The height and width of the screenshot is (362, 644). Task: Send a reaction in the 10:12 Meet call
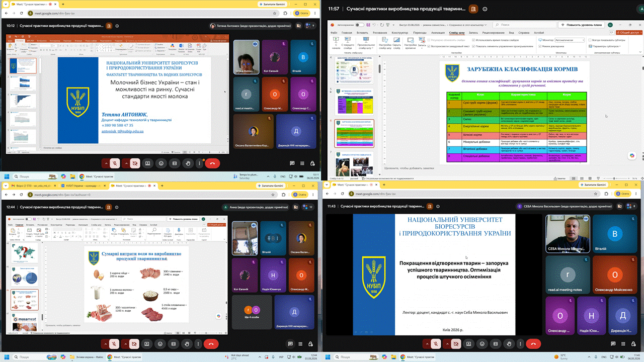click(161, 163)
